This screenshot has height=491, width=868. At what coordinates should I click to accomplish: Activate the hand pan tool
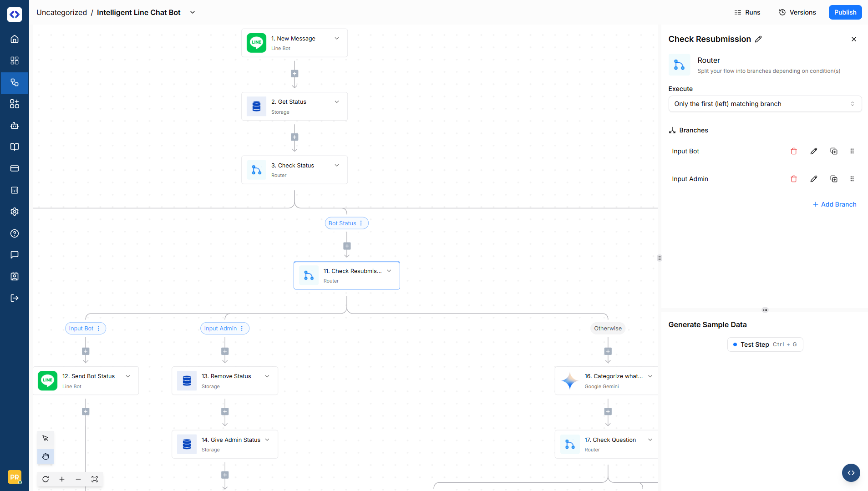(x=46, y=456)
